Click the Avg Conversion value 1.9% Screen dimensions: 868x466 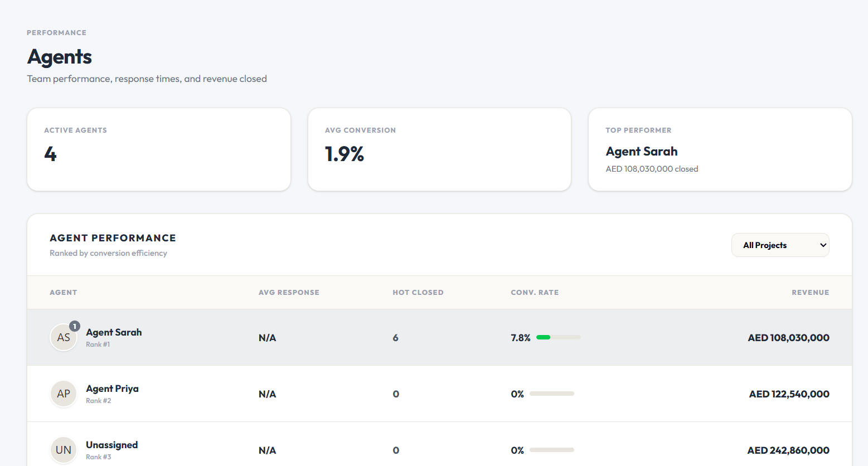click(x=345, y=154)
